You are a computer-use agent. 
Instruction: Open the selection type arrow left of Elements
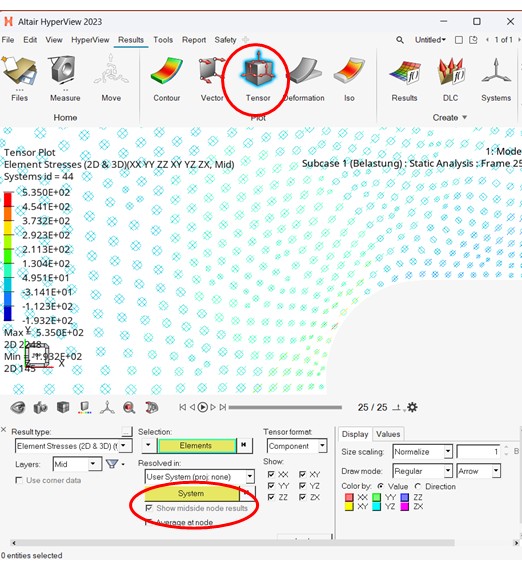(x=149, y=445)
